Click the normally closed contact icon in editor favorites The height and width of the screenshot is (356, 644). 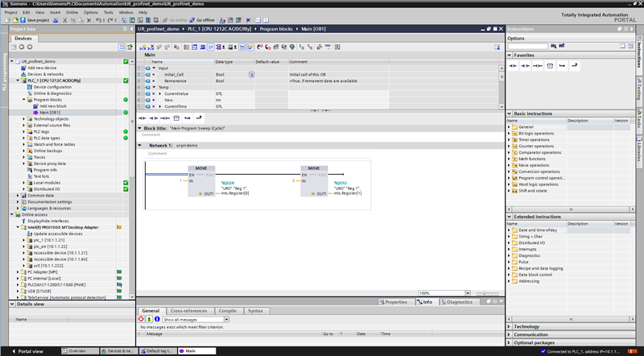click(x=154, y=118)
